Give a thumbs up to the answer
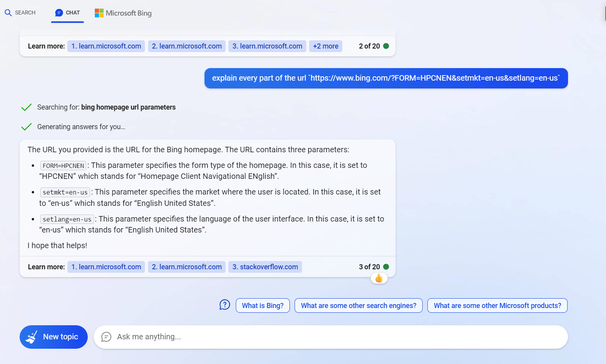Viewport: 606px width, 364px height. [379, 278]
